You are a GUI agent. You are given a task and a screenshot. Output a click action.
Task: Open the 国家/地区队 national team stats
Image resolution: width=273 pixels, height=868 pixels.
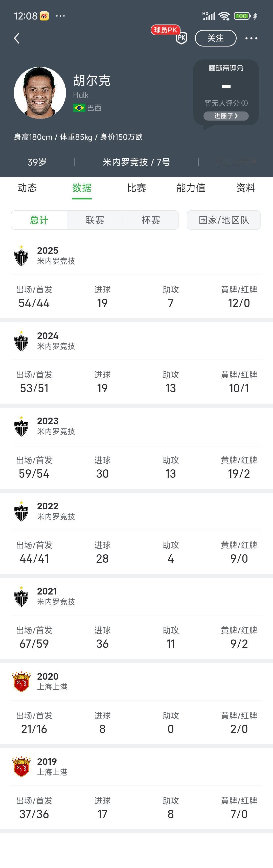(x=223, y=220)
